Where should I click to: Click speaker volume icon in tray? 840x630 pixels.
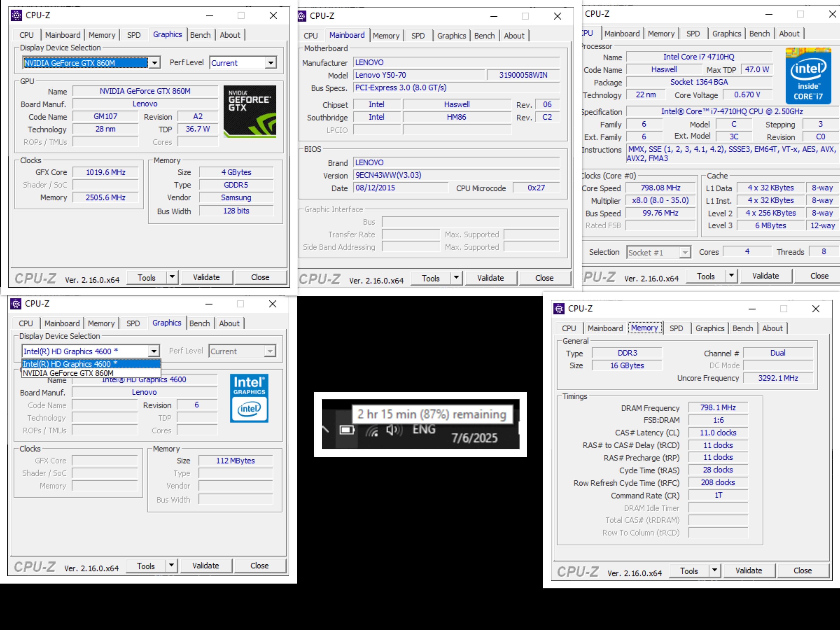pyautogui.click(x=394, y=430)
